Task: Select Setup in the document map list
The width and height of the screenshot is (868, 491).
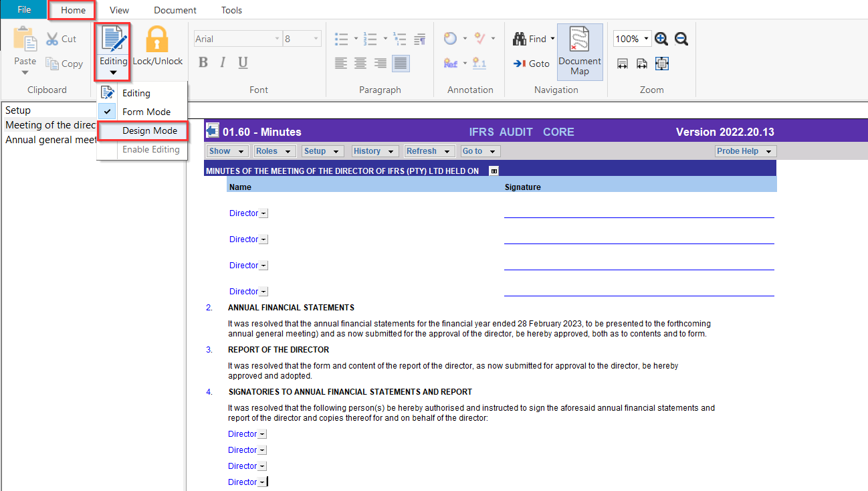Action: pos(18,110)
